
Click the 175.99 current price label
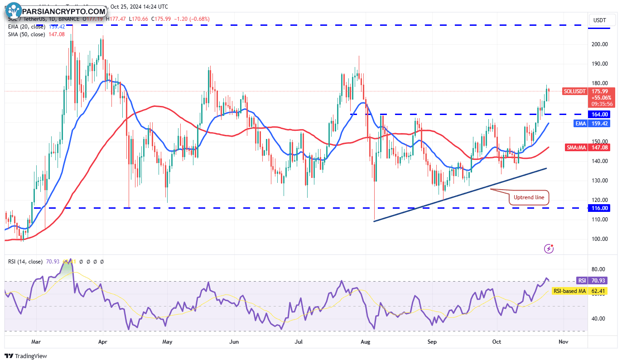[x=601, y=91]
